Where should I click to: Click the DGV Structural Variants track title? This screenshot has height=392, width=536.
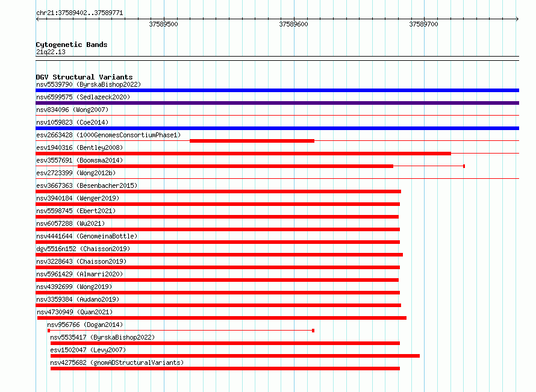pyautogui.click(x=84, y=77)
